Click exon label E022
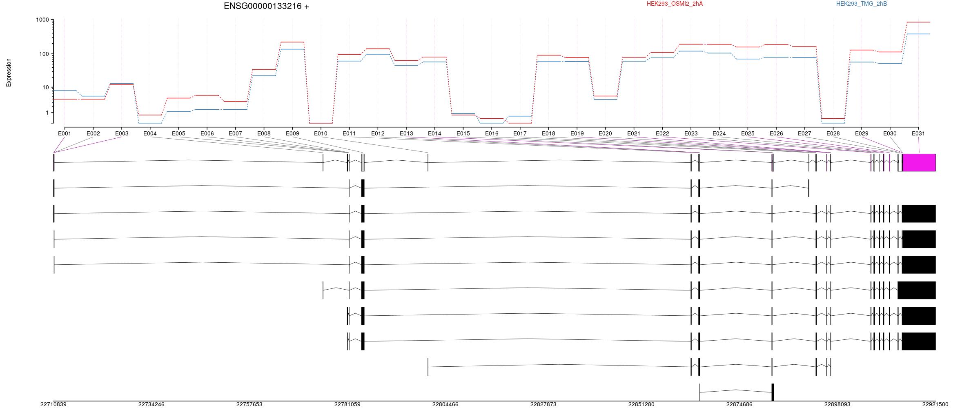Screen dimensions: 980x412 (x=662, y=133)
